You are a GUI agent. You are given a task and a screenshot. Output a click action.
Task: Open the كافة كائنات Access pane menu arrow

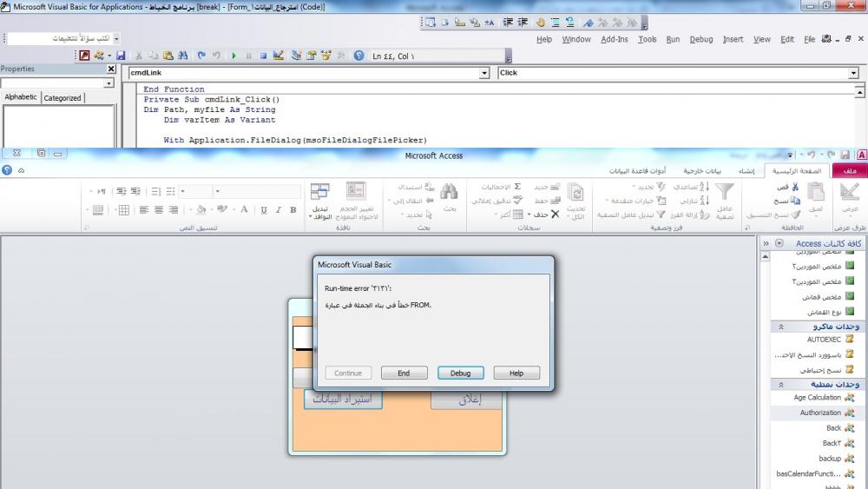click(x=779, y=243)
